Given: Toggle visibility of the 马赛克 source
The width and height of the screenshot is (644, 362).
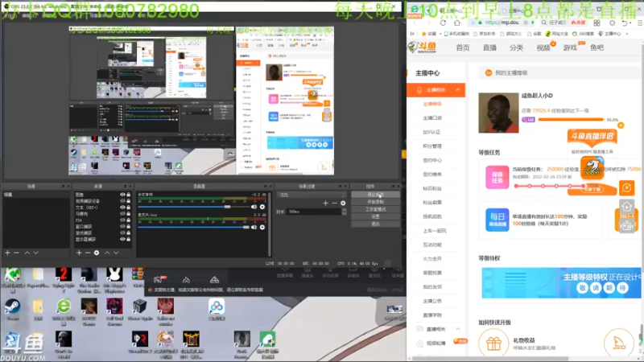Looking at the screenshot, I should tap(122, 214).
